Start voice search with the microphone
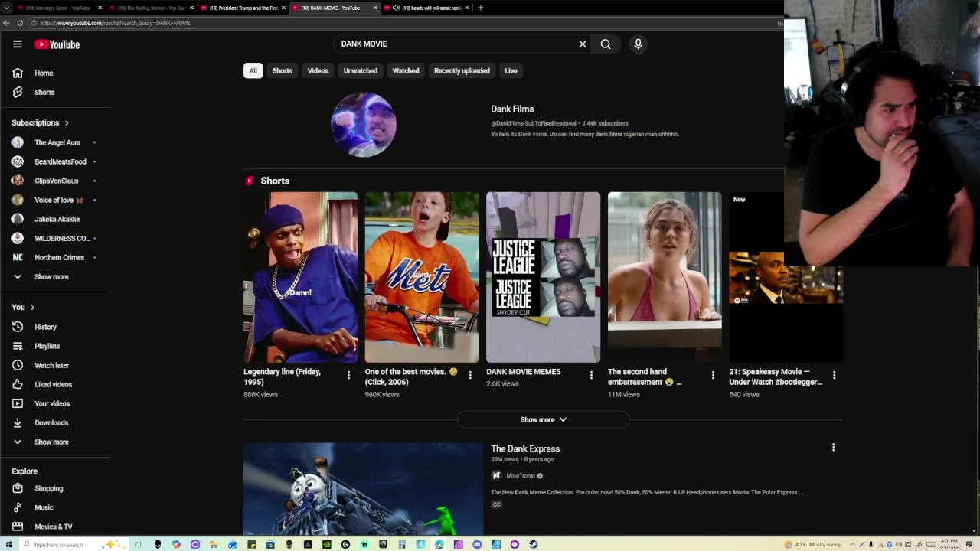 coord(638,44)
